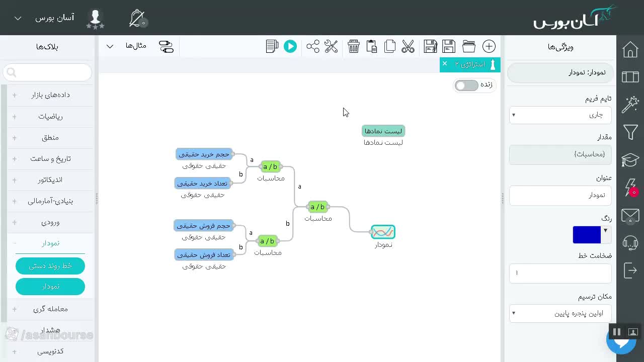Open the تایم فریم dropdown

(x=560, y=115)
